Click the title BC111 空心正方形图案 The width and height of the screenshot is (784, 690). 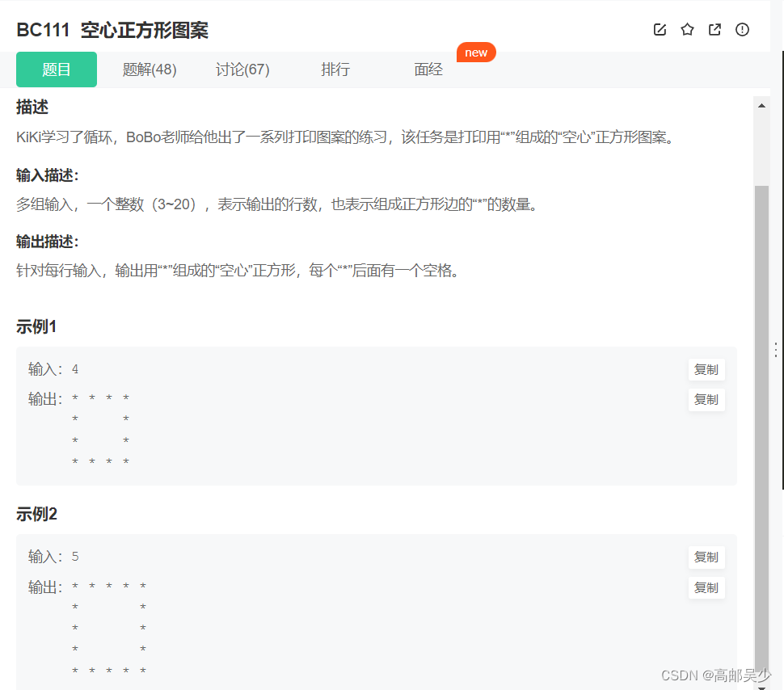[x=112, y=30]
